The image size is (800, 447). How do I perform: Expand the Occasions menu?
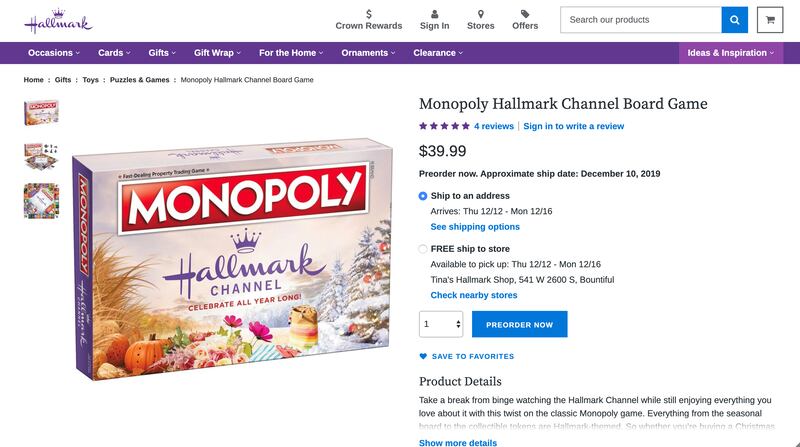pyautogui.click(x=54, y=53)
